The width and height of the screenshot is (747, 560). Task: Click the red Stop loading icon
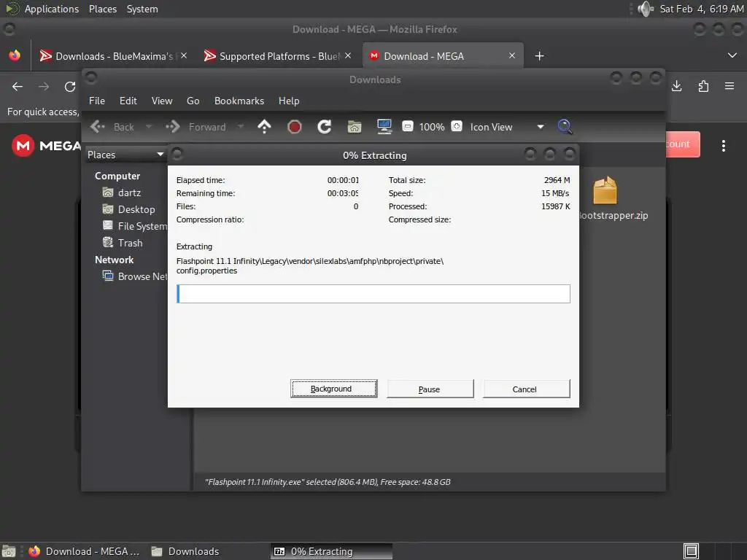pyautogui.click(x=295, y=127)
